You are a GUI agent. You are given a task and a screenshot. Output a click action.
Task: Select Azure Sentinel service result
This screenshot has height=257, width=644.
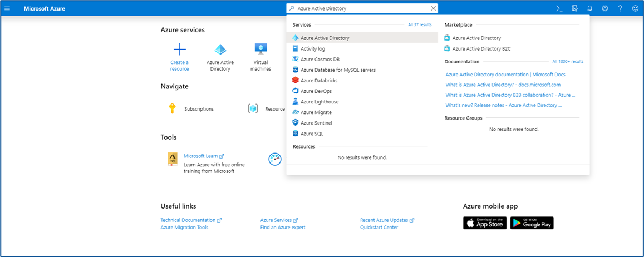coord(362,123)
